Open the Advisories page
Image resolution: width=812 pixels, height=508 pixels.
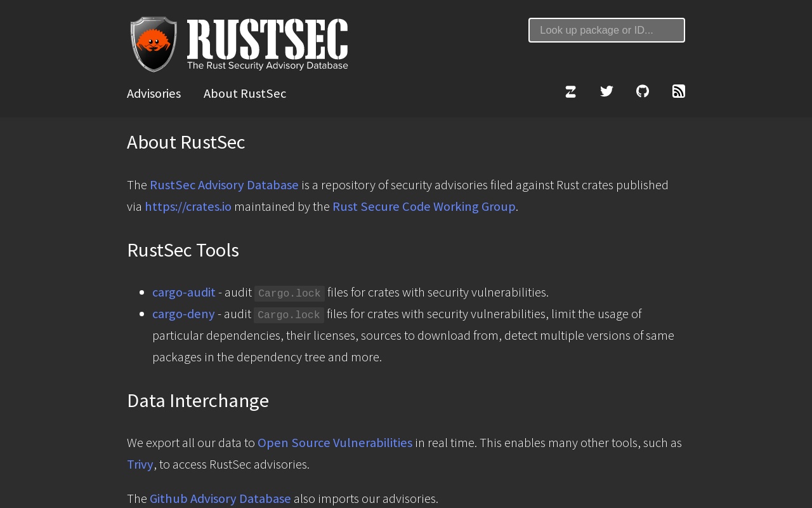click(x=154, y=93)
